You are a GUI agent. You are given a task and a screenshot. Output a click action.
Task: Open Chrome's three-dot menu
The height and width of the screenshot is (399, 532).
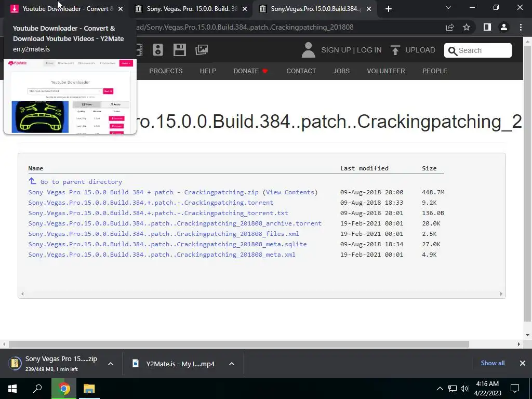click(x=521, y=27)
